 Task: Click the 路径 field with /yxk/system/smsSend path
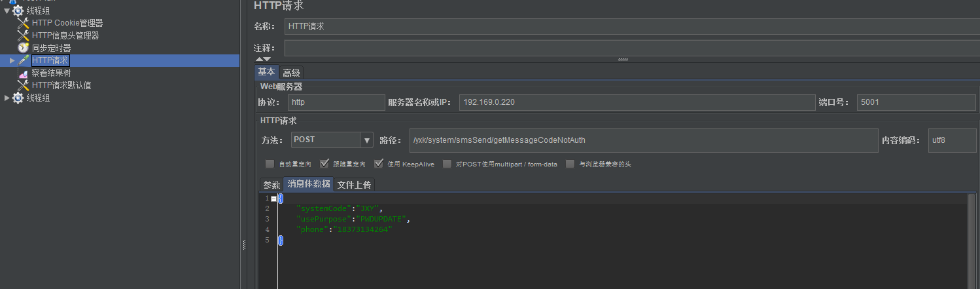click(642, 140)
